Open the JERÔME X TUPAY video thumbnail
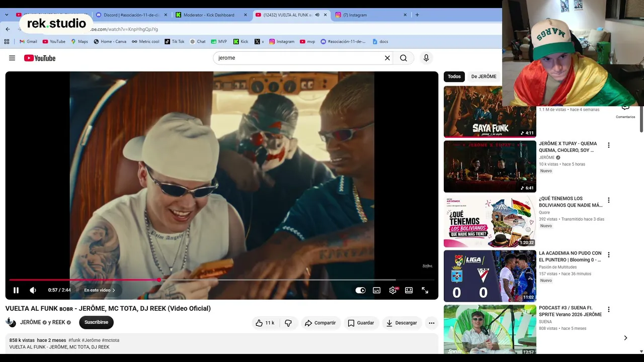This screenshot has width=644, height=362. (x=490, y=166)
